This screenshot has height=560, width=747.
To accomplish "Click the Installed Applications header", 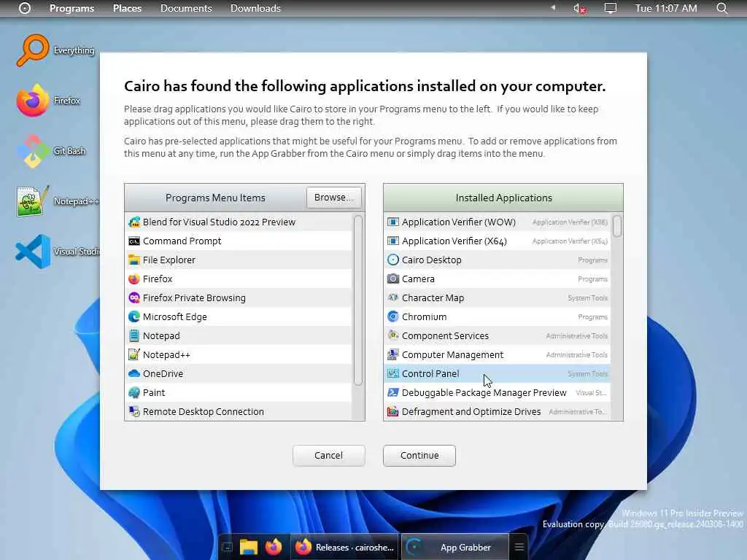I will click(503, 198).
